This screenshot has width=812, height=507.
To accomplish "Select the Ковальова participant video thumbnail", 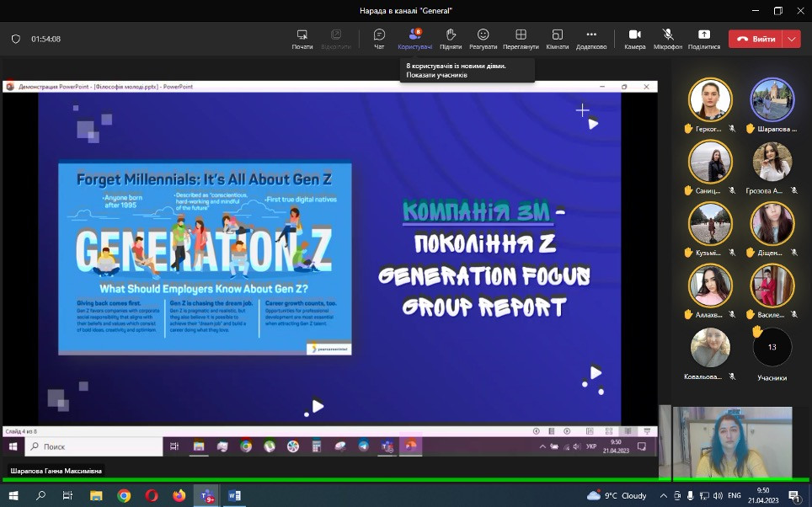I will click(710, 348).
